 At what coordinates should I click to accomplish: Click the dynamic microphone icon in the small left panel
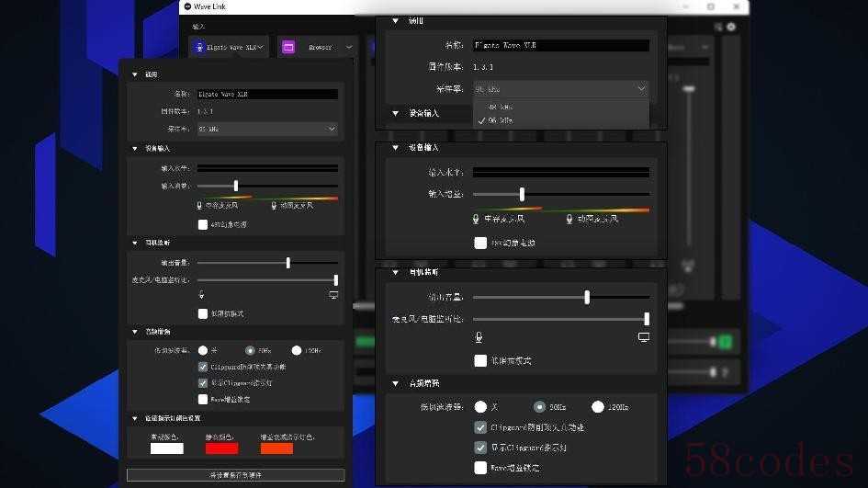(274, 206)
